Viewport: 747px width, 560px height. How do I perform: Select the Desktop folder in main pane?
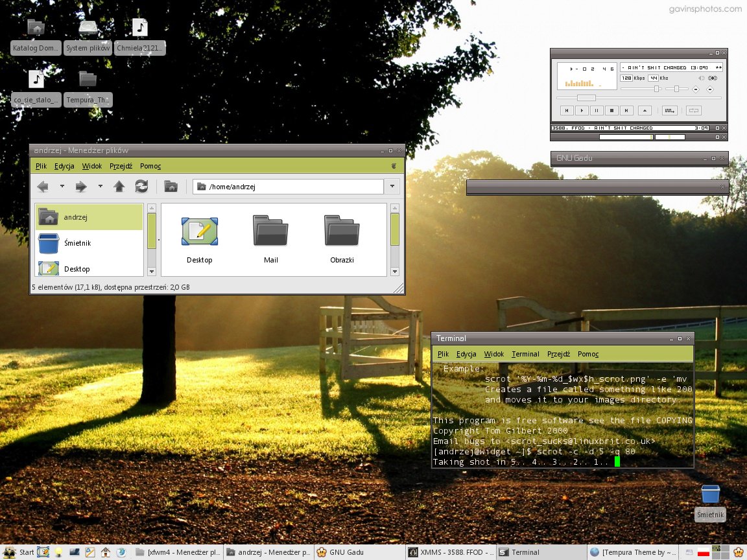(x=200, y=240)
